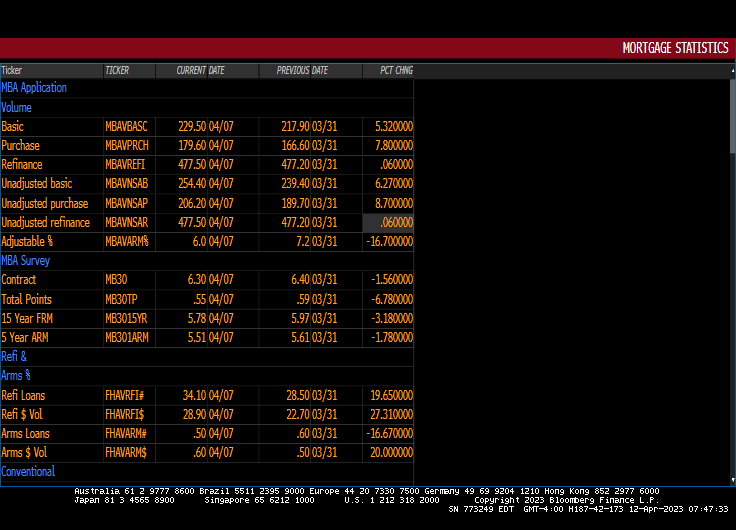Click the MBAVREFI ticker

pyautogui.click(x=126, y=165)
